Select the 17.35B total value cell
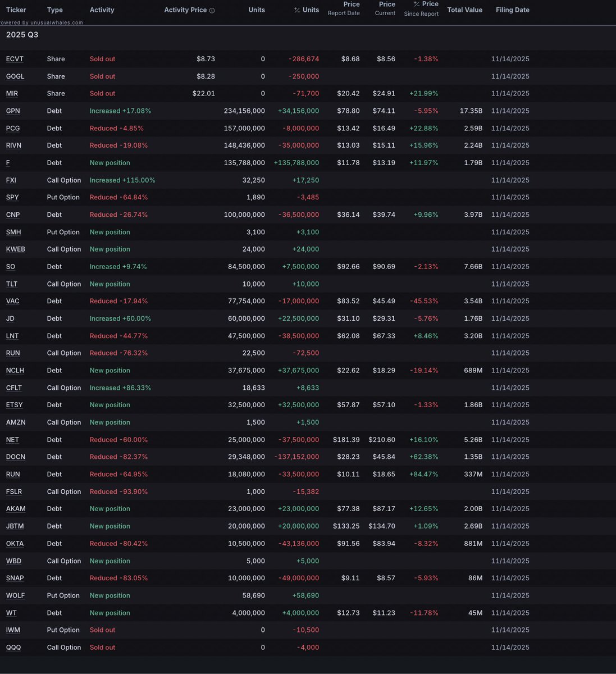The height and width of the screenshot is (674, 616). tap(471, 111)
